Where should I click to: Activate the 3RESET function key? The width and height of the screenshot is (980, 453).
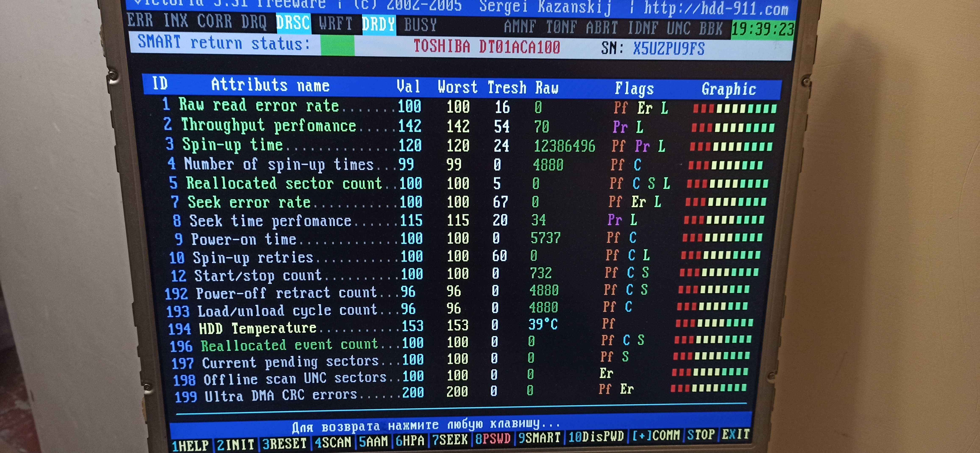pos(285,443)
